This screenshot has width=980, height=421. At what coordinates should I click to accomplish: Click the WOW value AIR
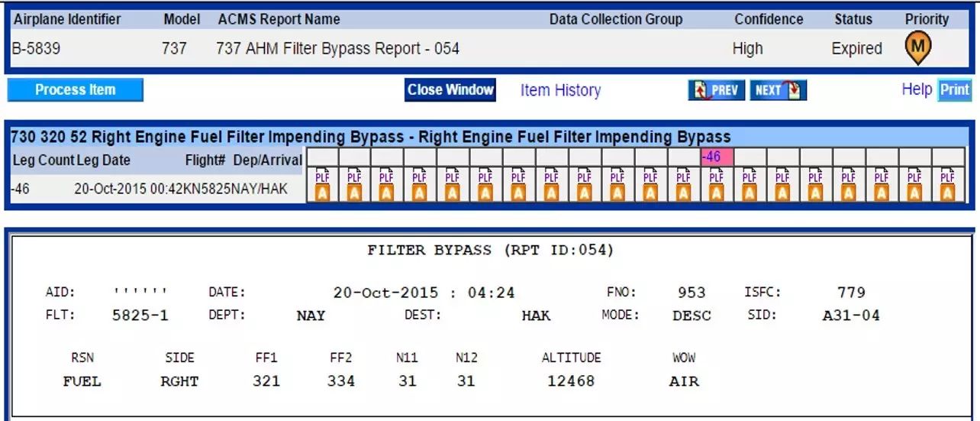pos(684,381)
